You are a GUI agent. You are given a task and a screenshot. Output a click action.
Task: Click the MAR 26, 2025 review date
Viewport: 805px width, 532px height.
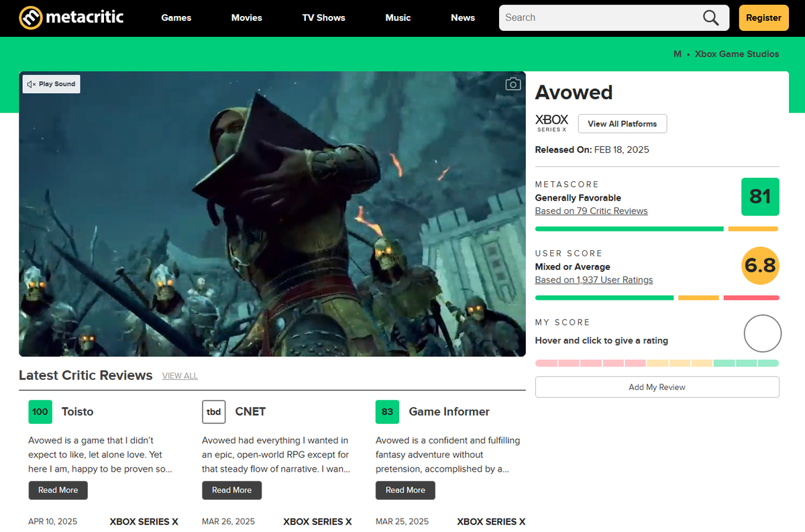(228, 521)
